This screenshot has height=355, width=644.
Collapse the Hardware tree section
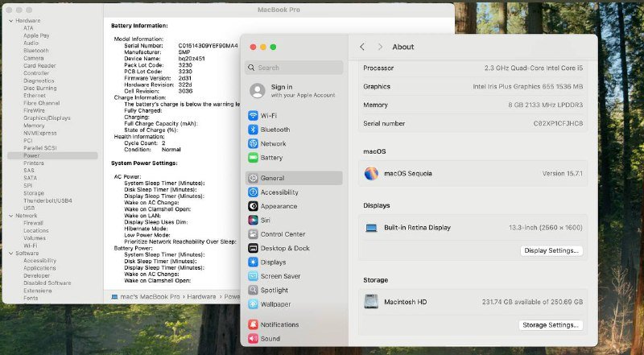[10, 20]
